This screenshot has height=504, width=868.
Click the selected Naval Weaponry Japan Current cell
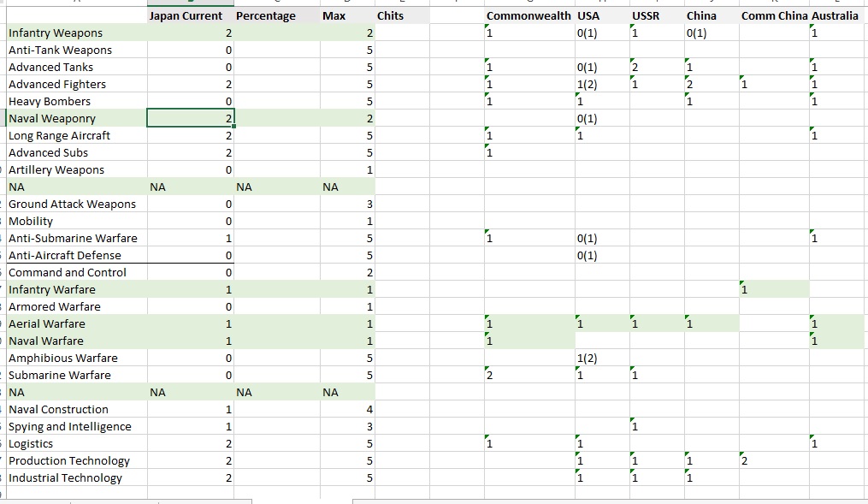pyautogui.click(x=190, y=118)
